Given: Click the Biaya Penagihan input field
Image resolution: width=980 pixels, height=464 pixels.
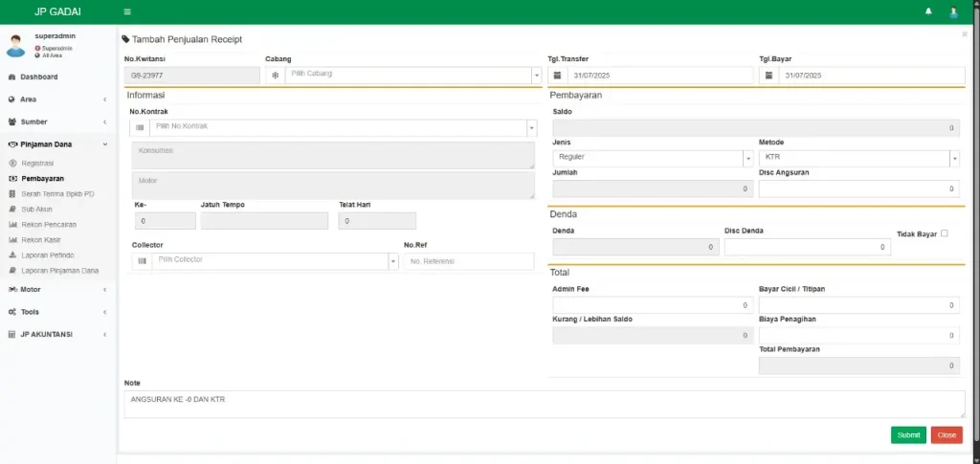Looking at the screenshot, I should click(859, 336).
